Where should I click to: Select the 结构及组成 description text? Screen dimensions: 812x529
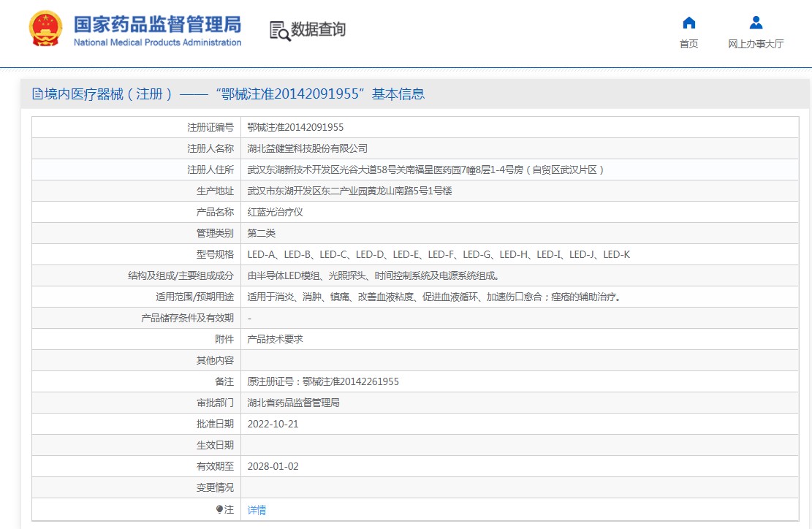tap(373, 276)
